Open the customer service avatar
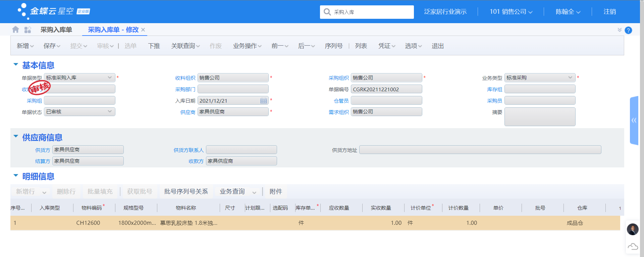This screenshot has width=644, height=257. tap(633, 229)
